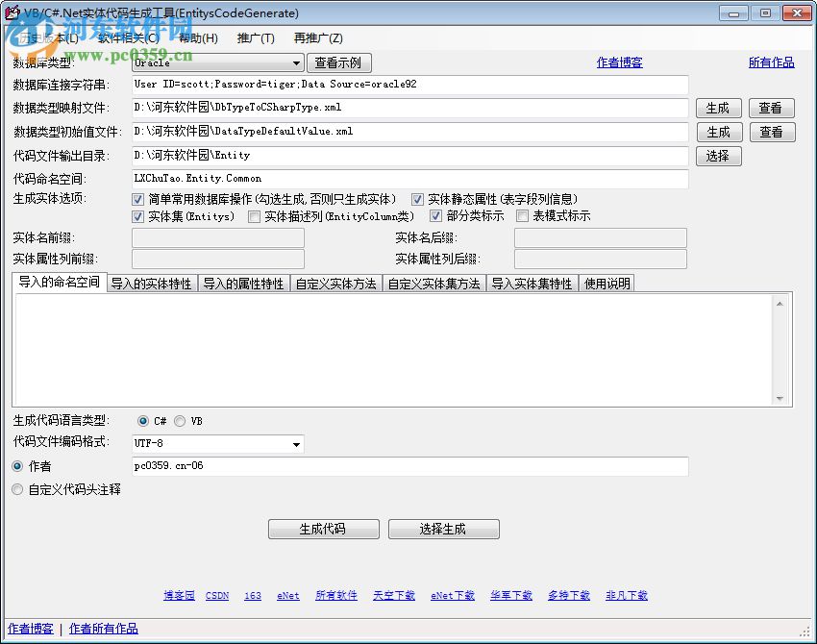Check the 表模式标示 checkbox
This screenshot has width=817, height=644.
click(522, 216)
